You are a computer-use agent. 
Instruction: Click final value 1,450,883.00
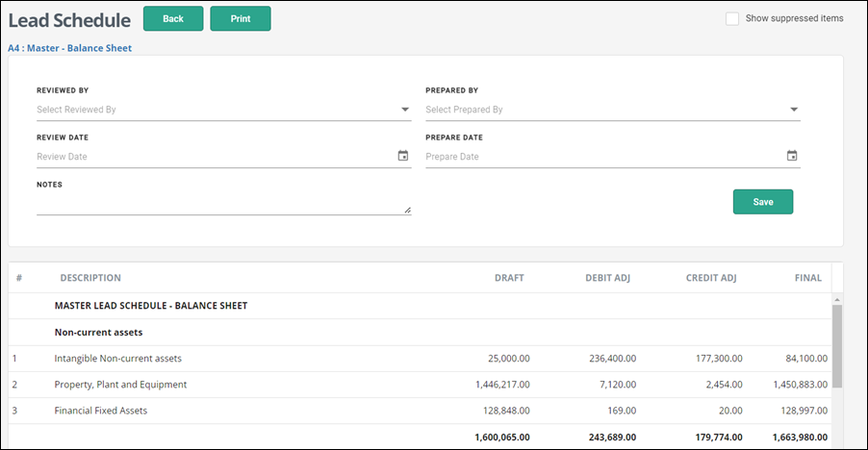coord(801,385)
